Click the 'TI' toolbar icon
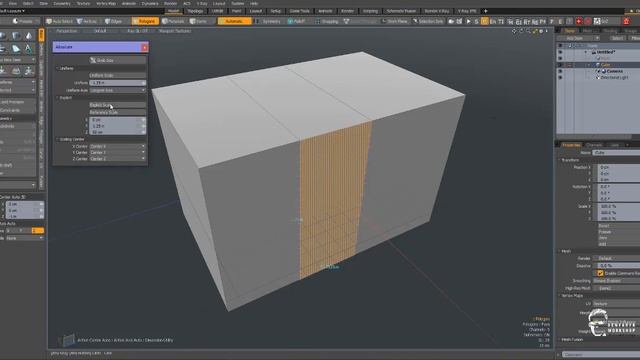 (501, 21)
